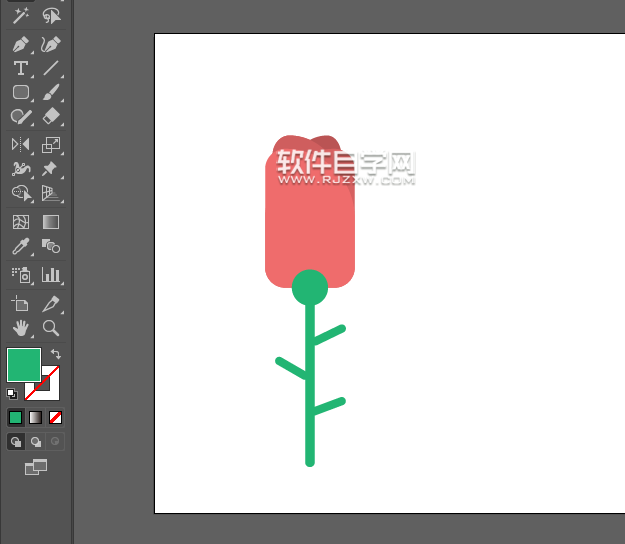This screenshot has height=544, width=625.
Task: Select the Curvature tool
Action: pos(51,44)
